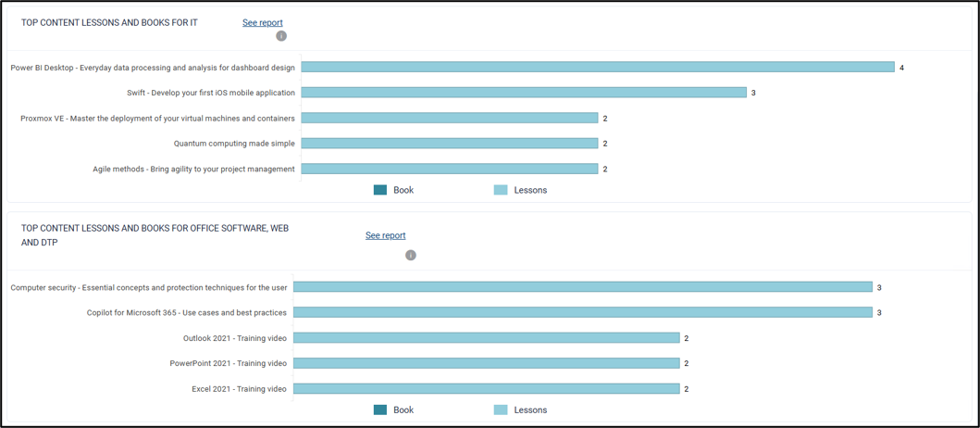980x428 pixels.
Task: Toggle Lessons legend swatch in Office Software chart
Action: point(501,409)
